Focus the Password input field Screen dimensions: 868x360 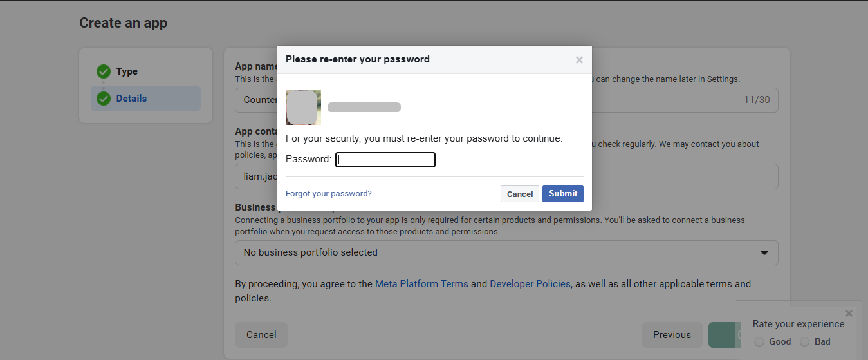click(385, 159)
